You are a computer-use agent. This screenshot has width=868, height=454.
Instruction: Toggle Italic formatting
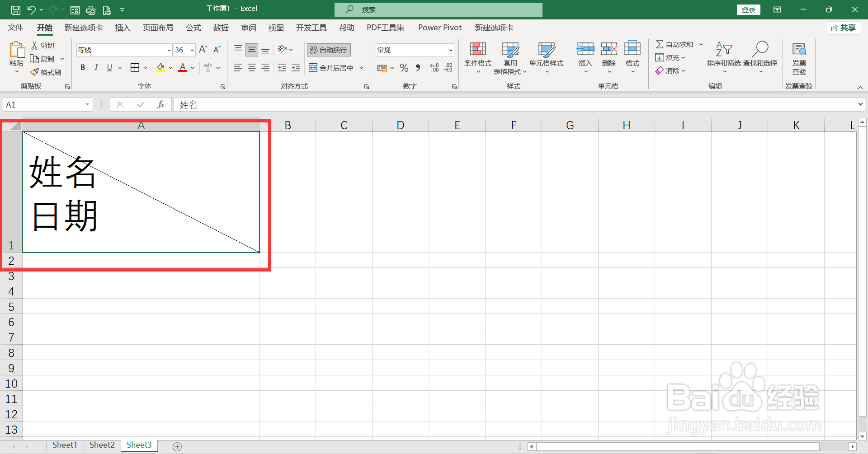[96, 68]
